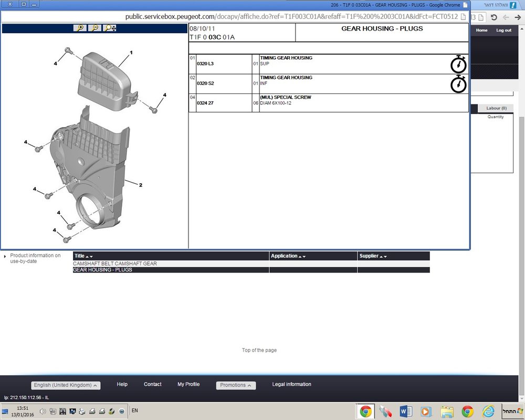525x420 pixels.
Task: Expand the Promotions menu in footer
Action: point(236,385)
